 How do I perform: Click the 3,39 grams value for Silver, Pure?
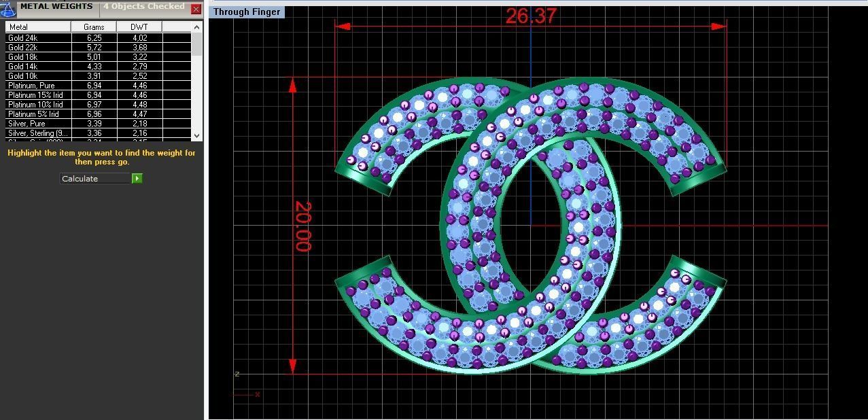pos(94,124)
